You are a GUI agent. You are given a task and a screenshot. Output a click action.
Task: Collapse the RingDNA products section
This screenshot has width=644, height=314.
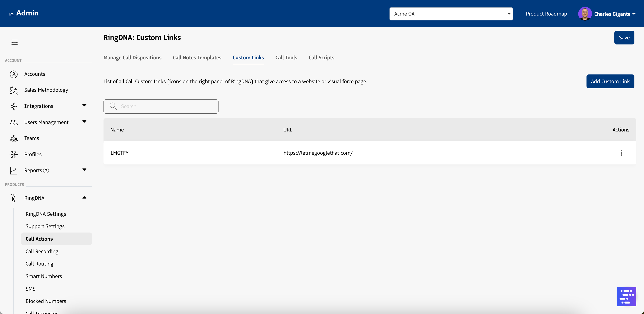(x=84, y=198)
